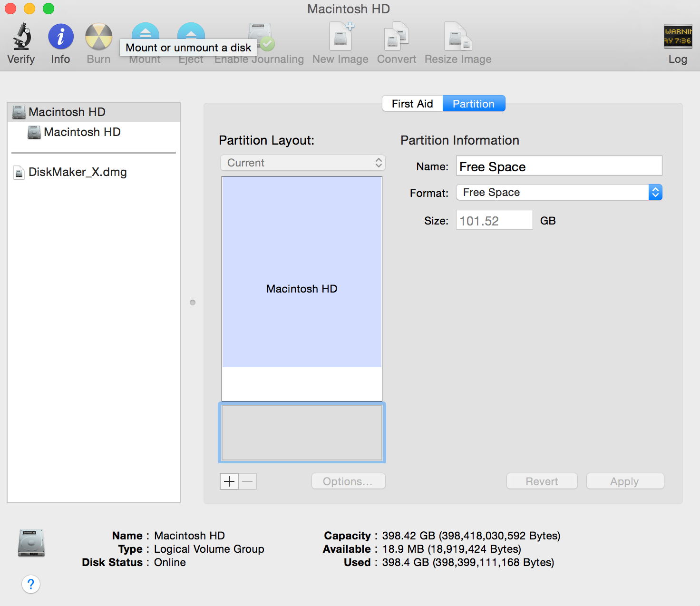
Task: Add a partition with the plus button
Action: 229,481
